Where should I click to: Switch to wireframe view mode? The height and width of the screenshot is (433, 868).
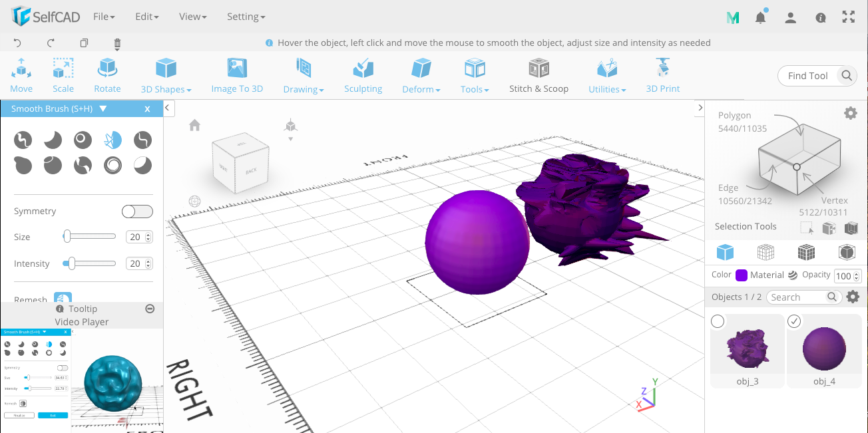pos(766,252)
